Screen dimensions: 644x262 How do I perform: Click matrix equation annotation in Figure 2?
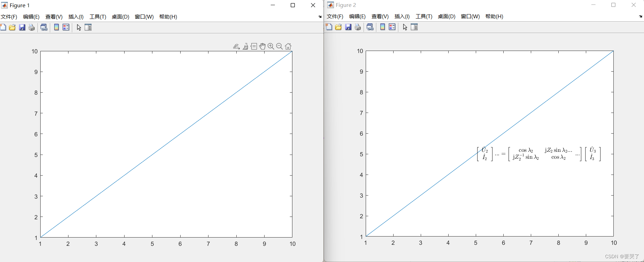click(x=539, y=154)
